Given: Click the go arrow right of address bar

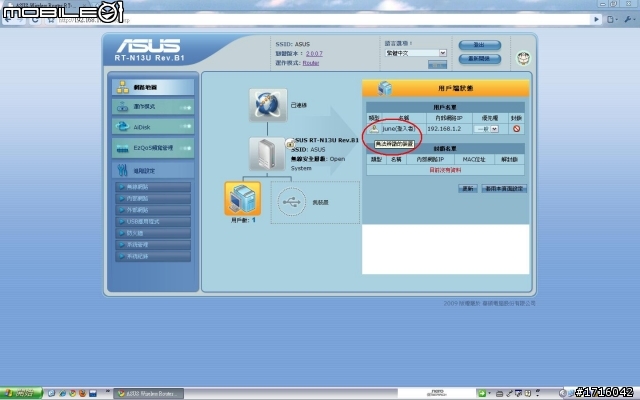Looking at the screenshot, I should 596,19.
